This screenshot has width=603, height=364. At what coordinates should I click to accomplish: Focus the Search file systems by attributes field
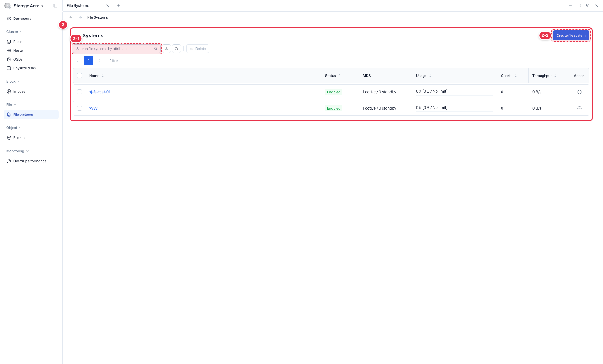click(x=117, y=49)
